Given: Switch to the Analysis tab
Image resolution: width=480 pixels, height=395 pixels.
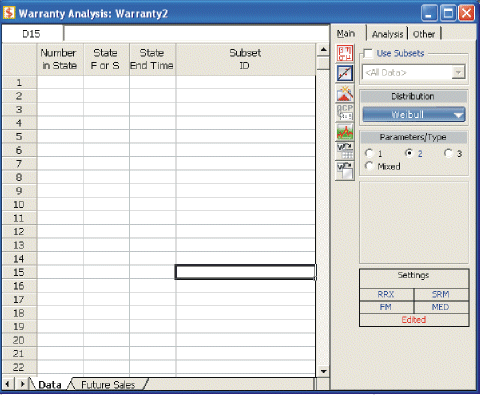Looking at the screenshot, I should pos(387,34).
